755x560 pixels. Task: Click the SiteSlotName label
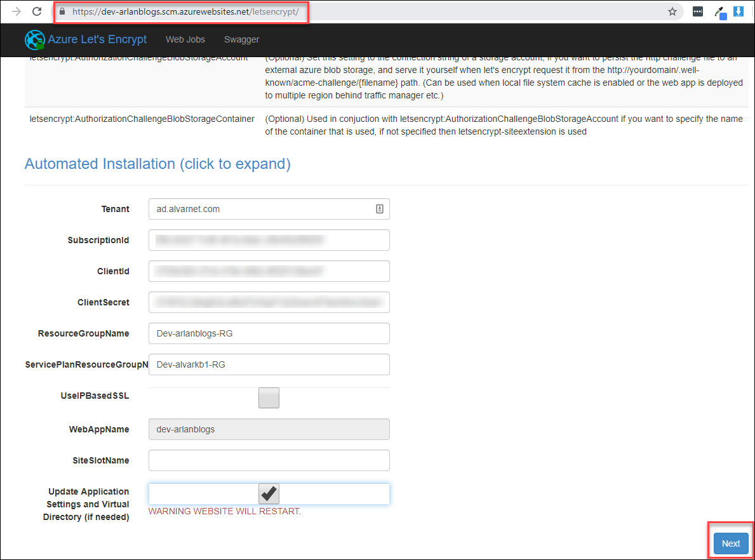click(100, 460)
